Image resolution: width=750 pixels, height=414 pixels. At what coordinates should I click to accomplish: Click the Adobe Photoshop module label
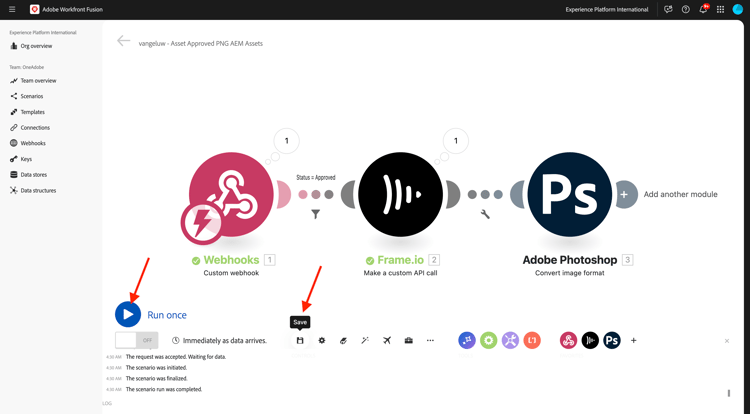coord(570,260)
